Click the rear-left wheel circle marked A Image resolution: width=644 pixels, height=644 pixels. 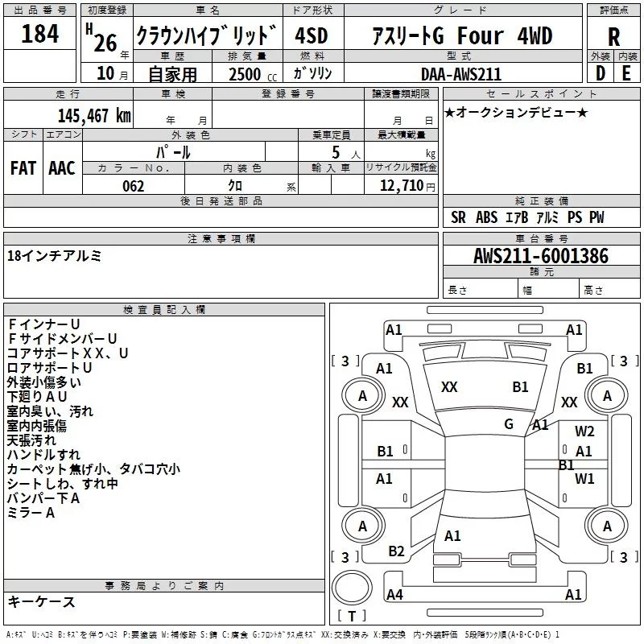point(362,526)
